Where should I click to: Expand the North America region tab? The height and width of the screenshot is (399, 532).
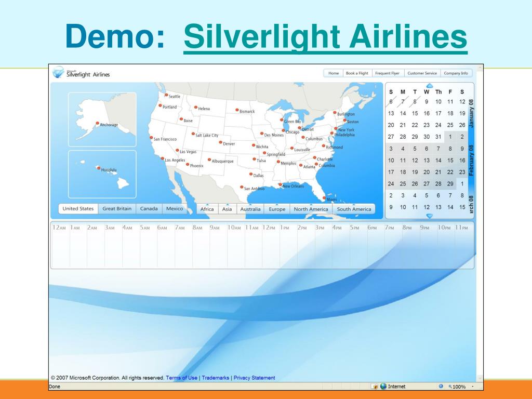click(x=311, y=209)
